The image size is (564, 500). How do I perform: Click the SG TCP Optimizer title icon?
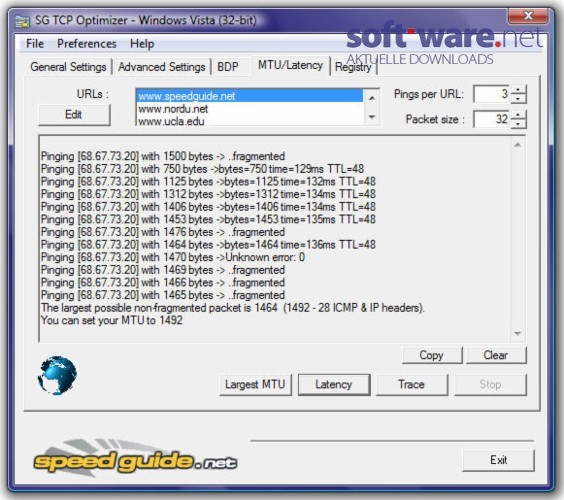22,21
